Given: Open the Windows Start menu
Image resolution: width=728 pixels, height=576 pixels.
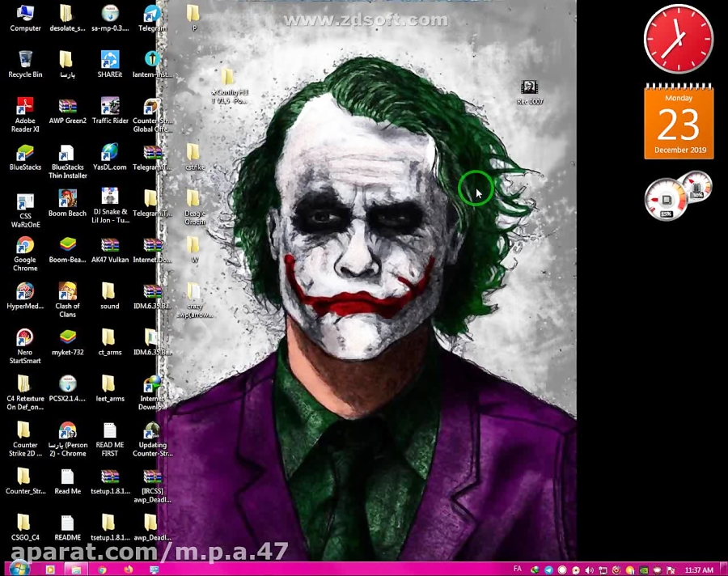Looking at the screenshot, I should pos(19,569).
